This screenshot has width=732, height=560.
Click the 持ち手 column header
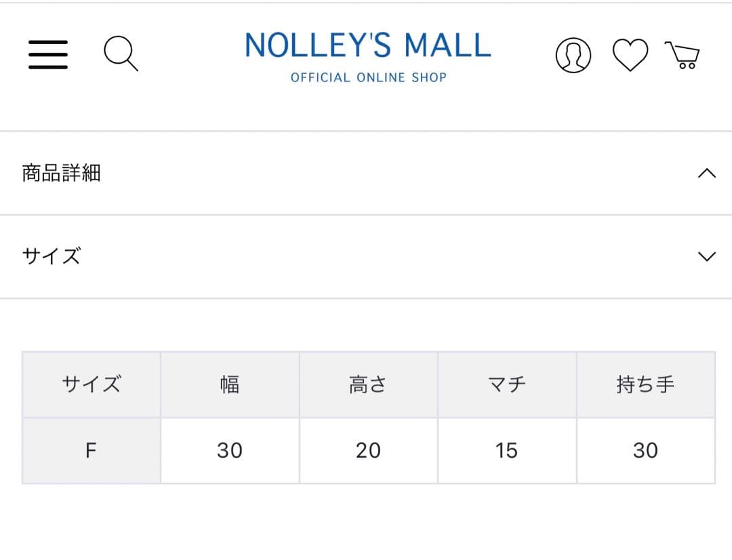point(647,384)
